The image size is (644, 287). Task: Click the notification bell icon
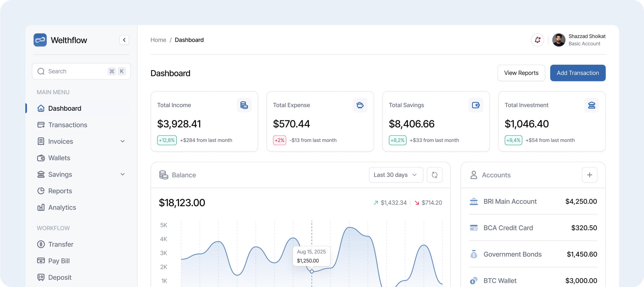[x=537, y=40]
